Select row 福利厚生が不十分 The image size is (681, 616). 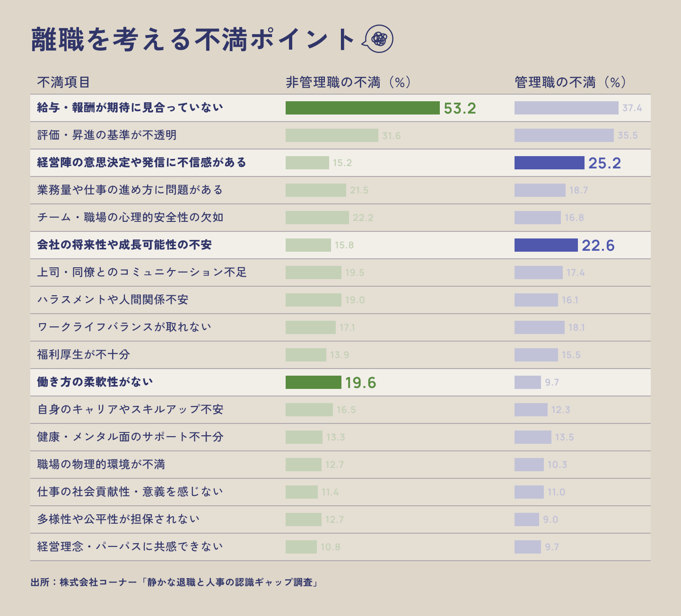[x=340, y=355]
